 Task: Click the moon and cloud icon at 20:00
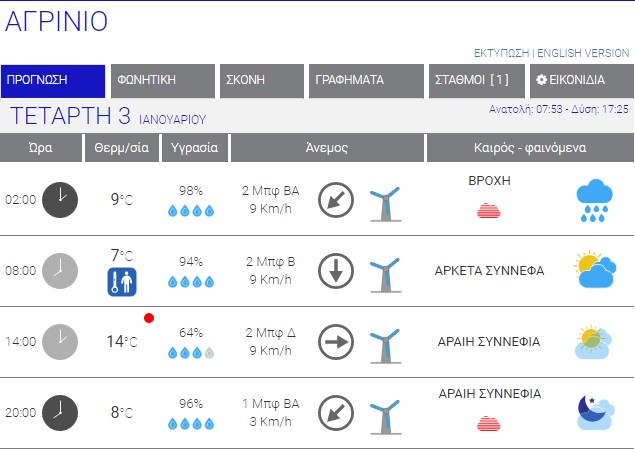tap(595, 411)
